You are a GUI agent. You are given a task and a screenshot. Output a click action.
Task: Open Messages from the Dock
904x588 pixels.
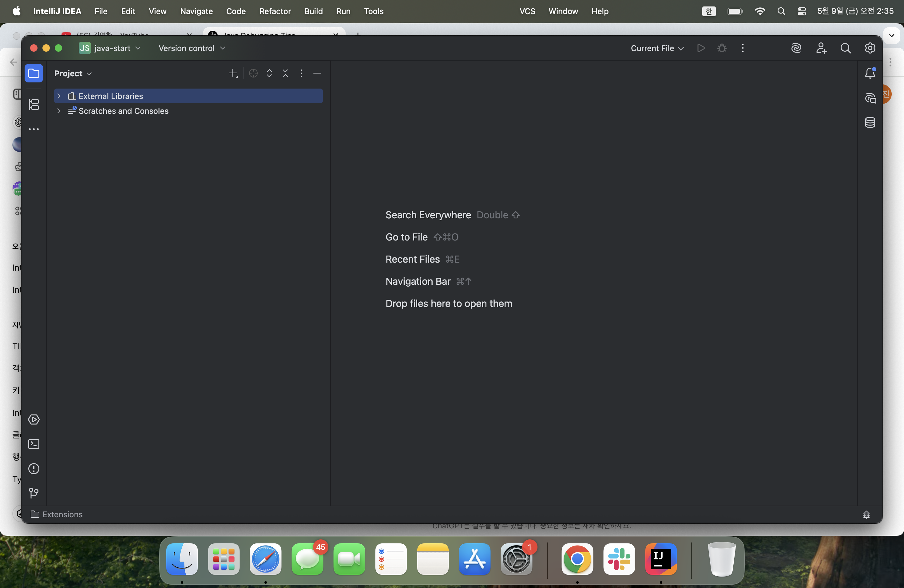coord(307,559)
